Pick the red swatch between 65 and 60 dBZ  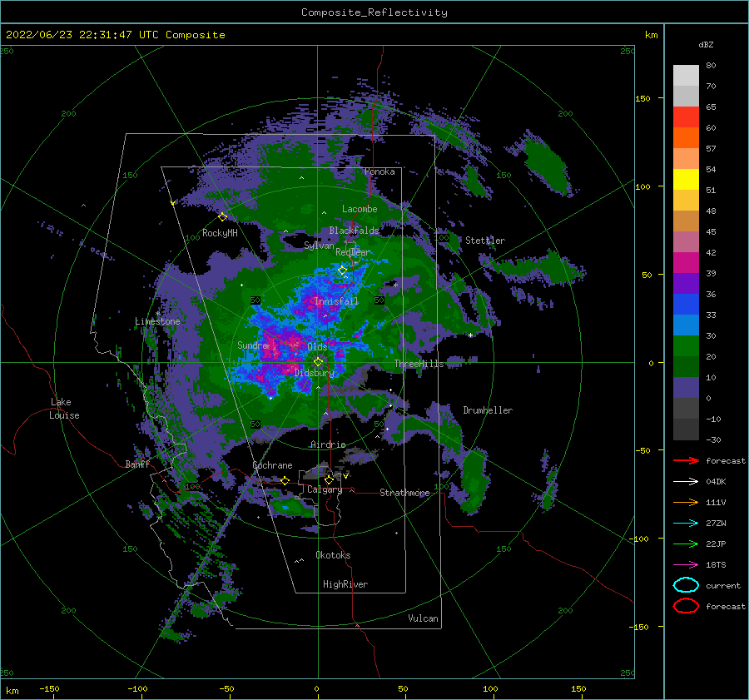pos(686,117)
